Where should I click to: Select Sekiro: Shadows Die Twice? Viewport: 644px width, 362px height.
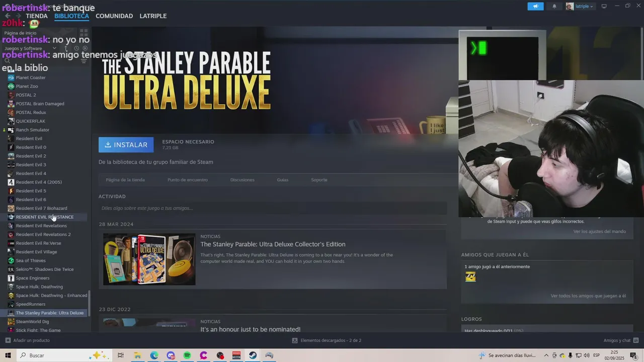pyautogui.click(x=45, y=269)
